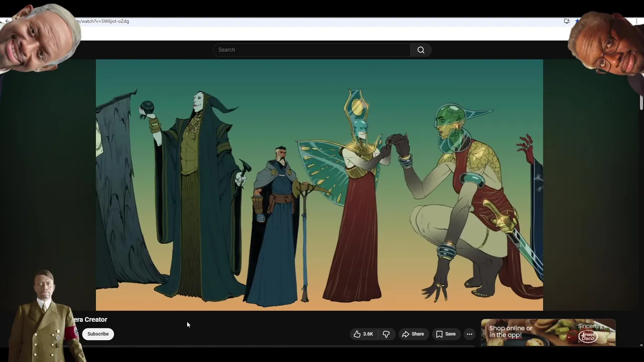Click the scrollbar down arrow
This screenshot has height=362, width=644.
(641, 345)
